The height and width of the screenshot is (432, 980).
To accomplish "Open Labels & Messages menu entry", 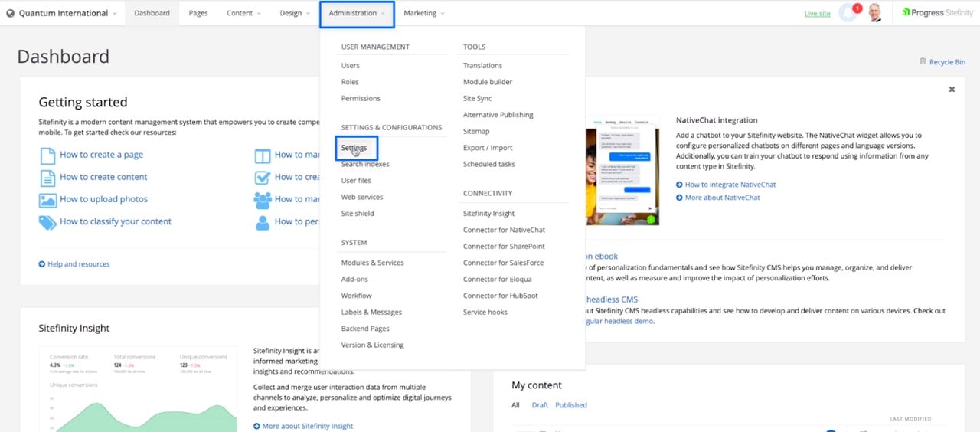I will point(371,313).
